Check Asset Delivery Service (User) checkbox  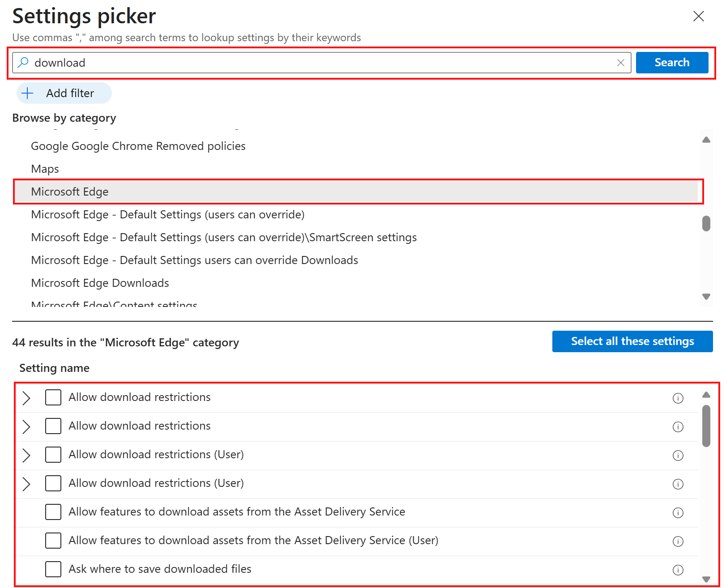pyautogui.click(x=53, y=541)
